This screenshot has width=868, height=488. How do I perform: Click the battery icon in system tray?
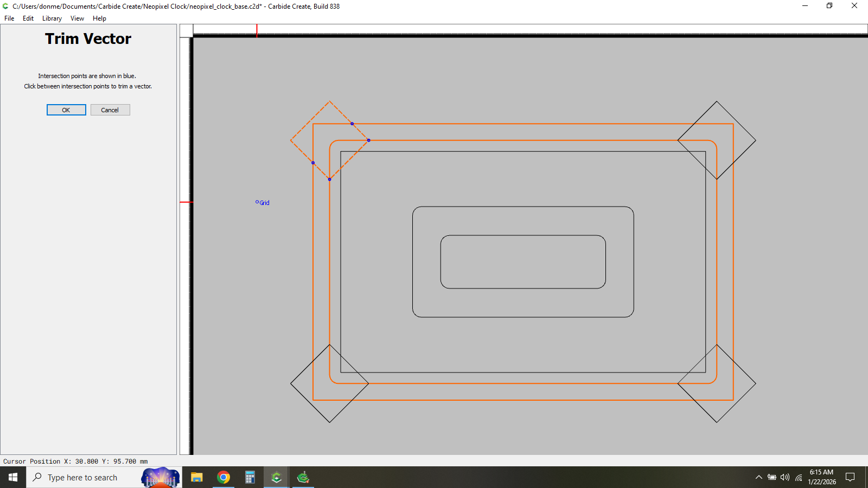tap(771, 477)
